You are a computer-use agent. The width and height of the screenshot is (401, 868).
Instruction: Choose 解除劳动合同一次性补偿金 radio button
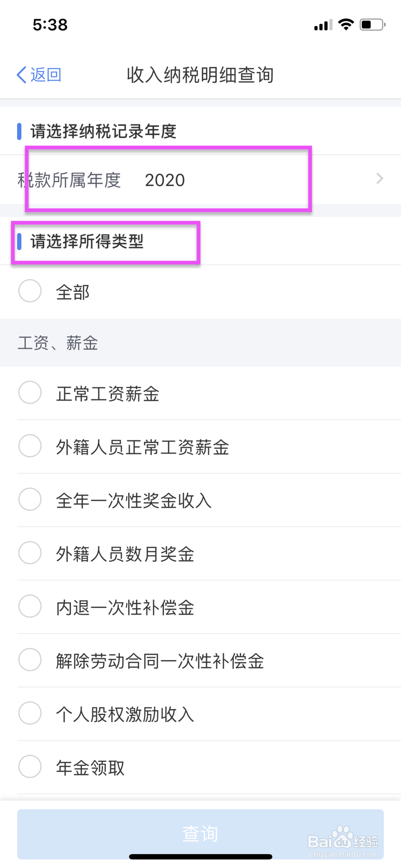pos(30,660)
